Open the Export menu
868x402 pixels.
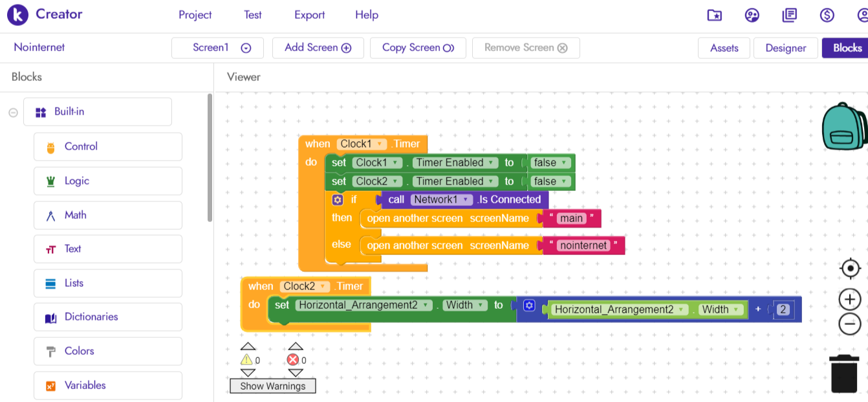coord(309,15)
